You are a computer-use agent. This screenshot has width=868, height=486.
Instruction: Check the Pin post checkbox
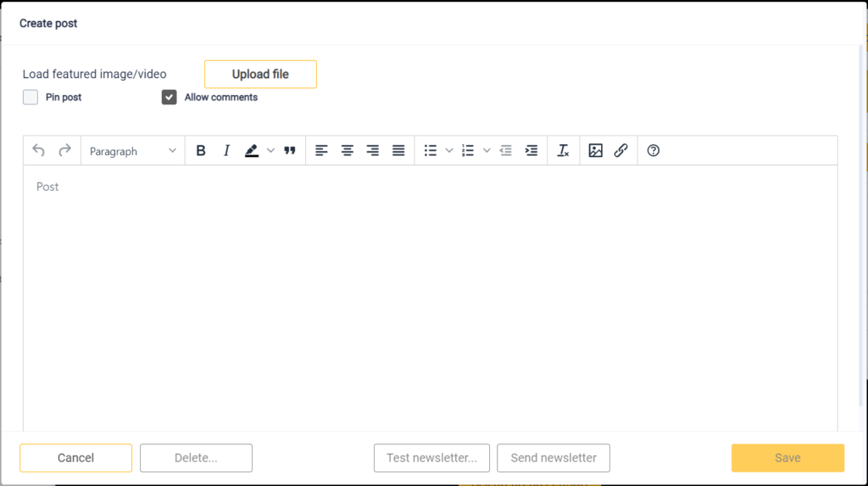click(31, 97)
